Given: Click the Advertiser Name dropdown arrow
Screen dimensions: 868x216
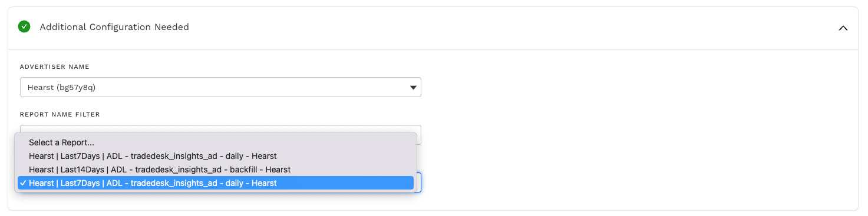Looking at the screenshot, I should click(412, 88).
